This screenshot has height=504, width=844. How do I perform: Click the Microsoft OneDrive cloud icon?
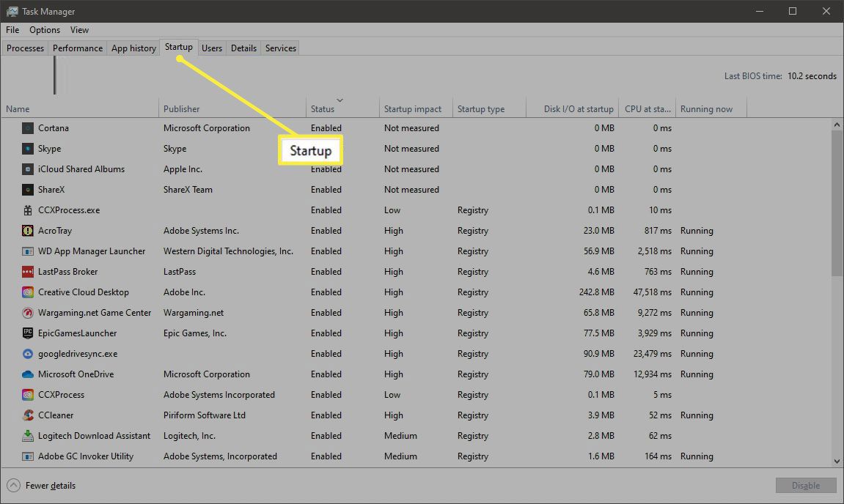27,374
